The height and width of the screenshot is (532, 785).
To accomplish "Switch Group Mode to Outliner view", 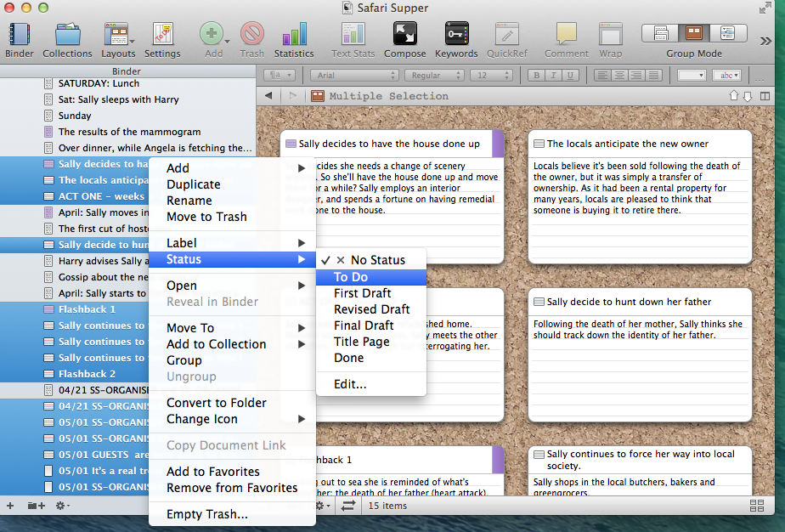I will (x=728, y=33).
